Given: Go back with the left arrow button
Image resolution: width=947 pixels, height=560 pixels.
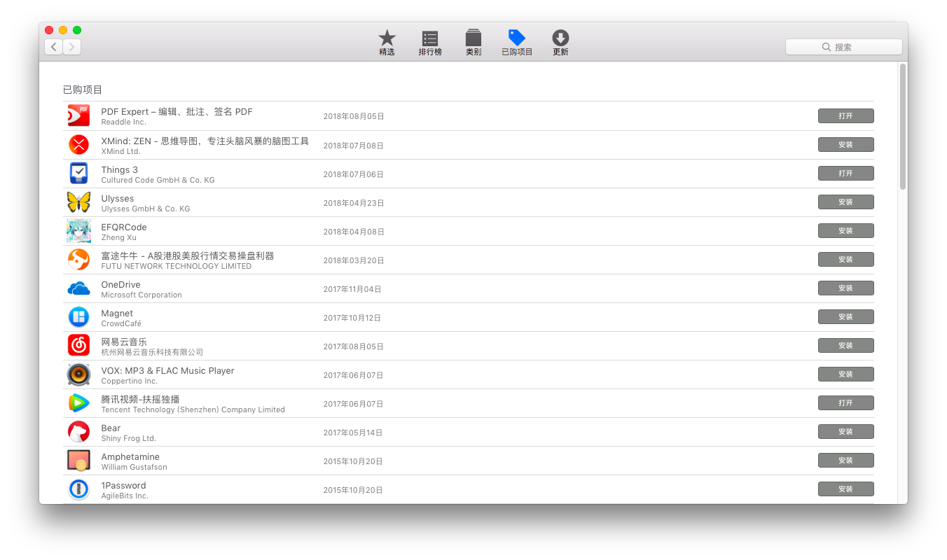Looking at the screenshot, I should [x=54, y=47].
